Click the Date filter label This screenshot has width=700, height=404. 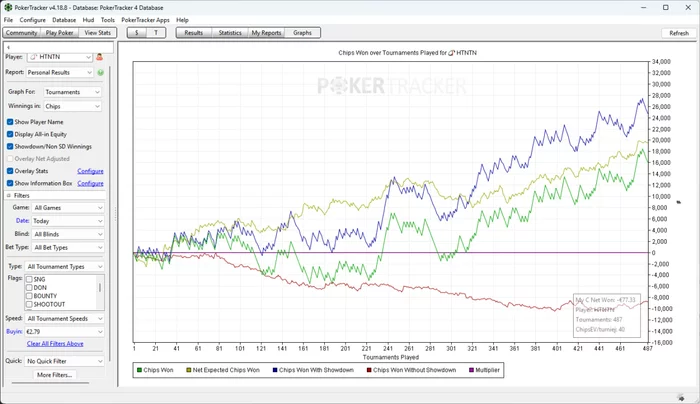[22, 221]
